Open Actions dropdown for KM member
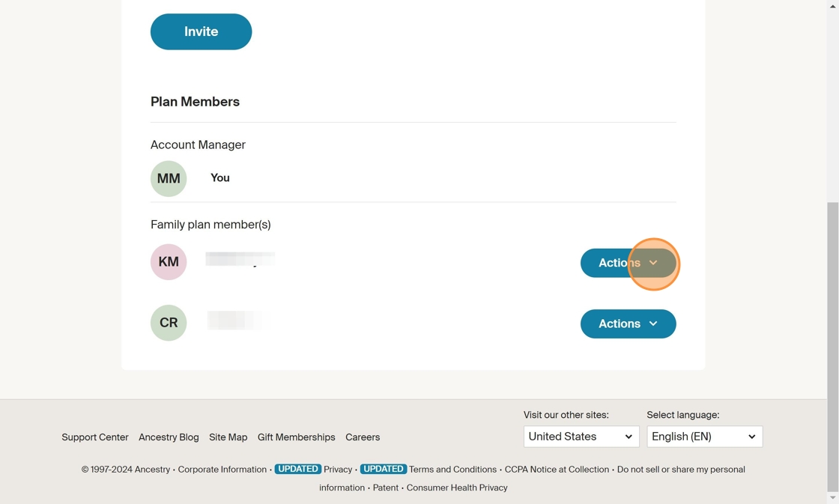This screenshot has height=504, width=839. coord(629,263)
